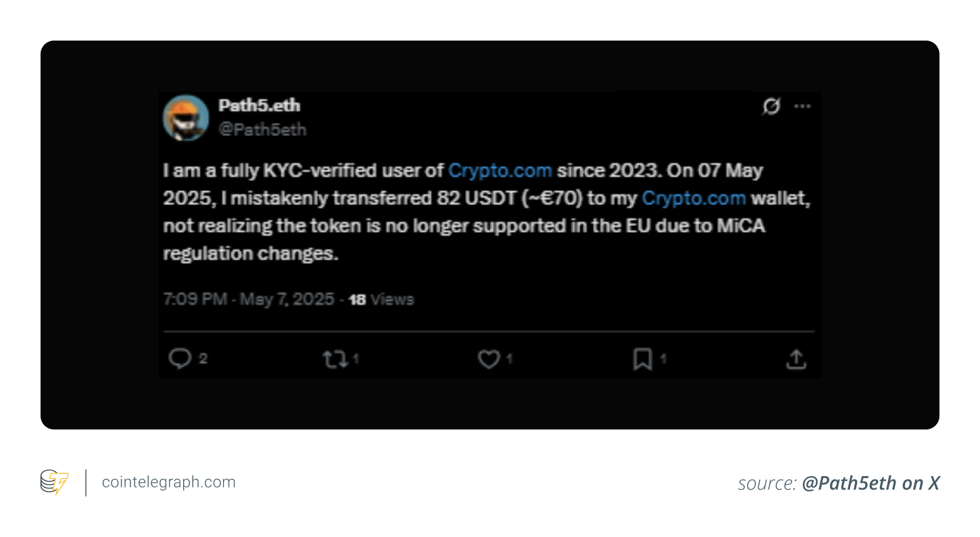Reply to the tweet using the speech bubble icon
Image resolution: width=980 pixels, height=537 pixels.
click(179, 358)
